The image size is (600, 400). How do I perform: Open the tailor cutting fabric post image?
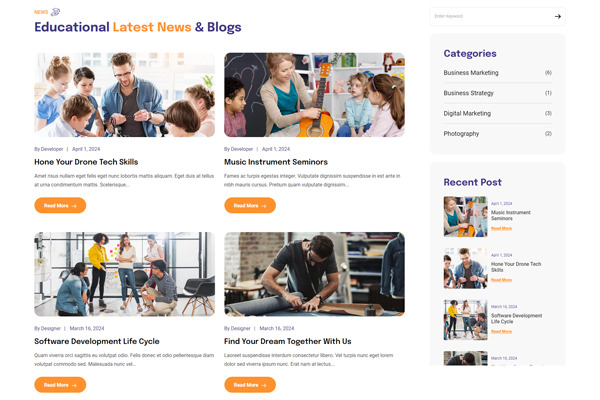point(314,274)
